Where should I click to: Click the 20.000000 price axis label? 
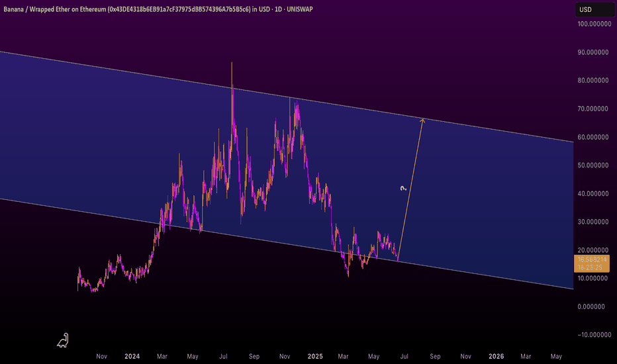(x=593, y=250)
